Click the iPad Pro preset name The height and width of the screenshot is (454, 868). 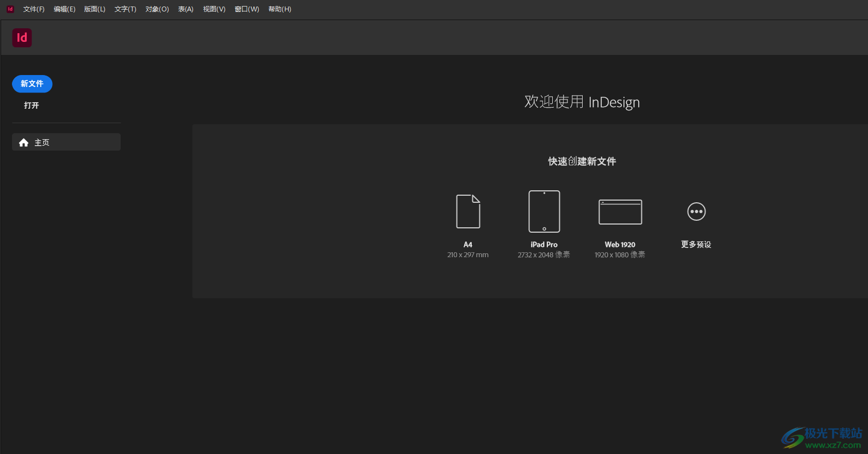click(544, 245)
